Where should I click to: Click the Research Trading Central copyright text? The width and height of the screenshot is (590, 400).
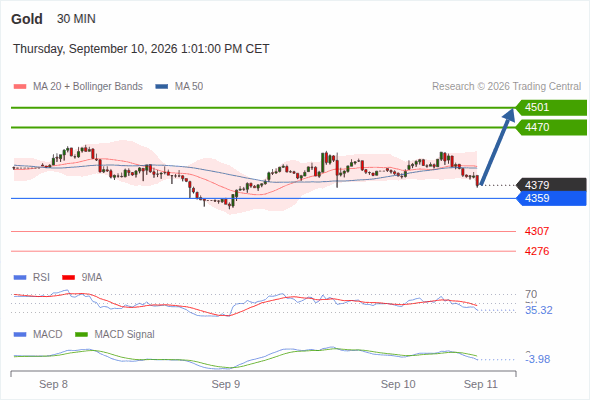click(506, 87)
